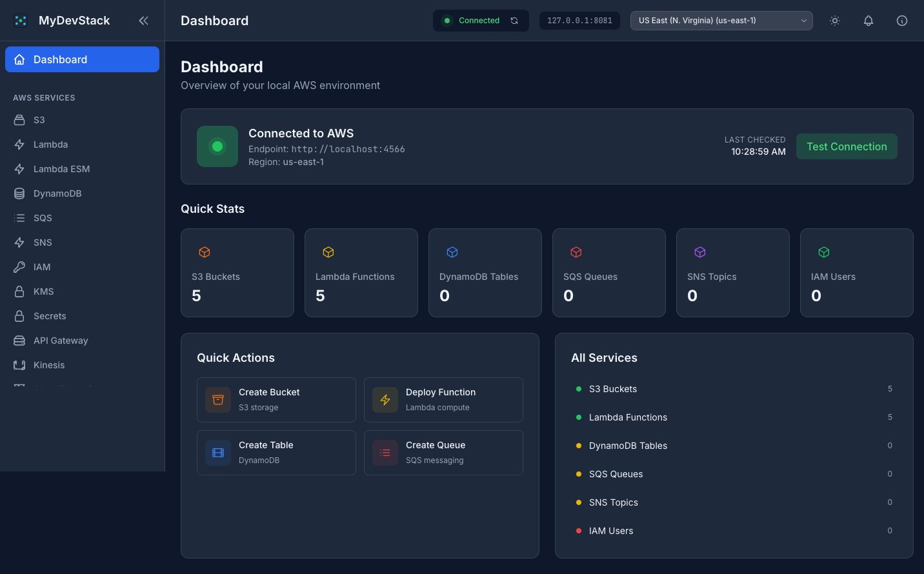Click Create Bucket quick action
The image size is (924, 574).
point(276,400)
